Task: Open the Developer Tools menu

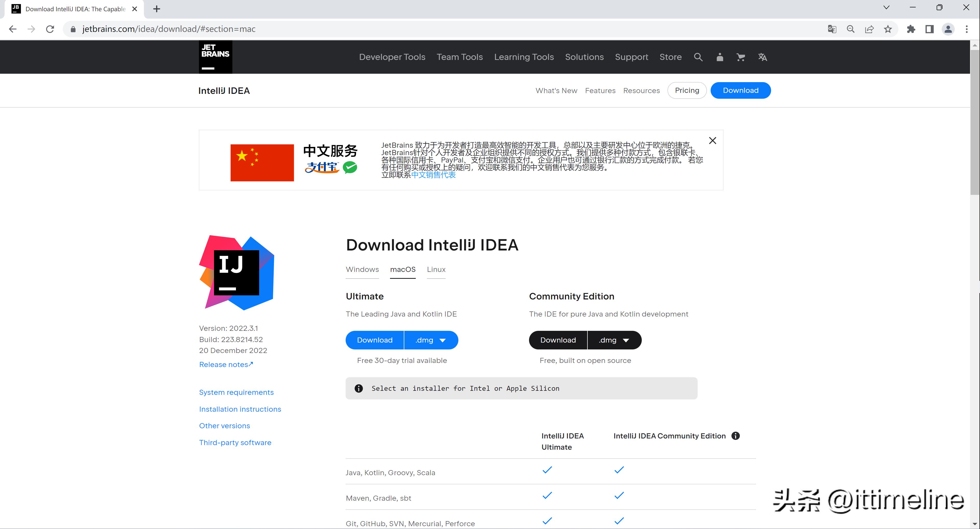Action: tap(392, 57)
